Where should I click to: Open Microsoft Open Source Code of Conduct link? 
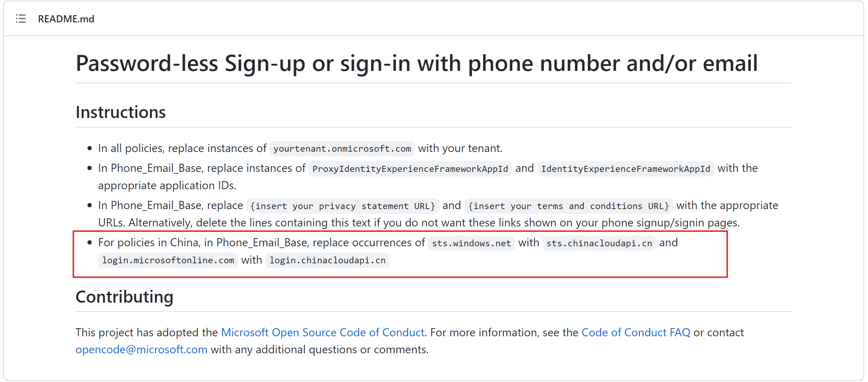click(x=322, y=332)
